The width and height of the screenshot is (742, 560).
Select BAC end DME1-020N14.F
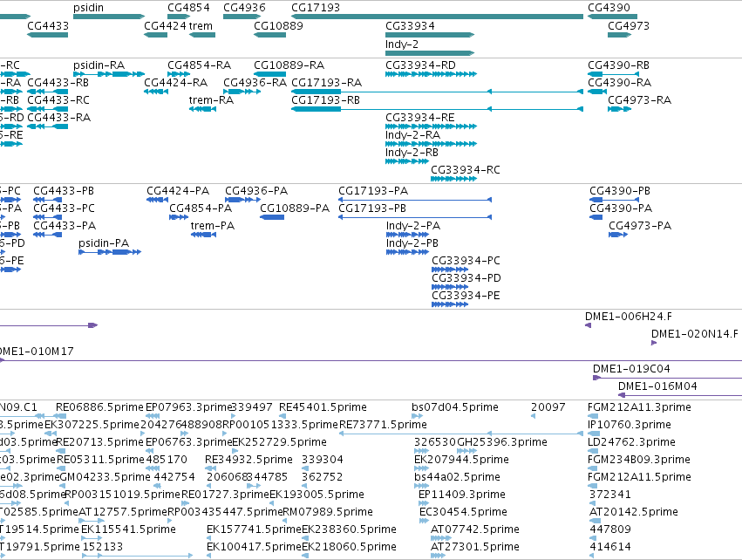tap(654, 343)
